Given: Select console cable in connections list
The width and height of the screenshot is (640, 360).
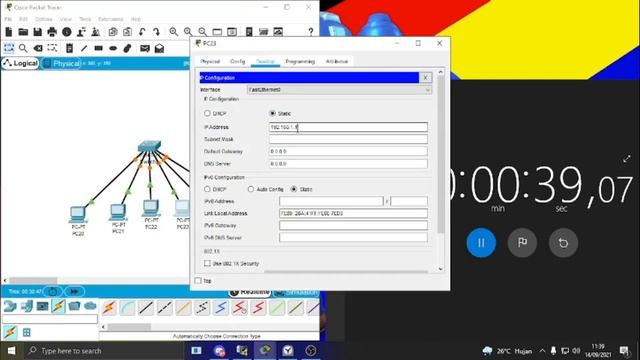Looking at the screenshot, I should (x=127, y=308).
